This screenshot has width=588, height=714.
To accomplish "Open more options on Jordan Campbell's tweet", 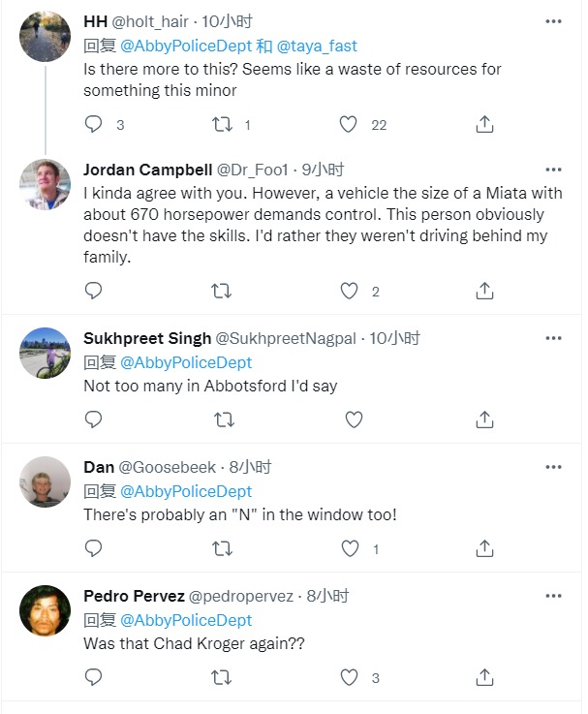I will coord(553,170).
